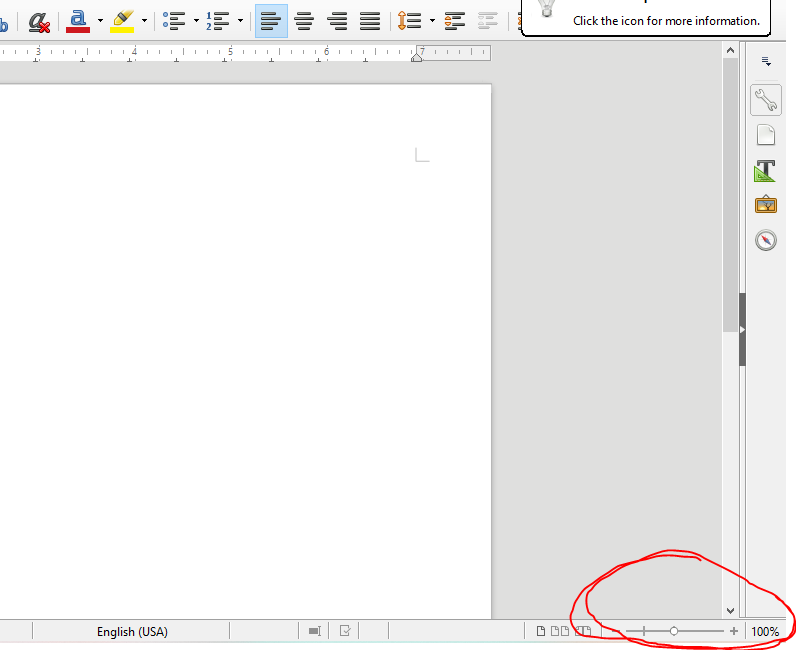Image resolution: width=796 pixels, height=650 pixels.
Task: Click the vertical scrollbar down arrow
Action: pyautogui.click(x=731, y=610)
